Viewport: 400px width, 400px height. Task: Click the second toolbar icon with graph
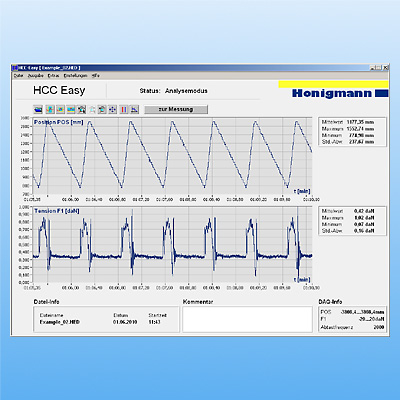(x=50, y=109)
